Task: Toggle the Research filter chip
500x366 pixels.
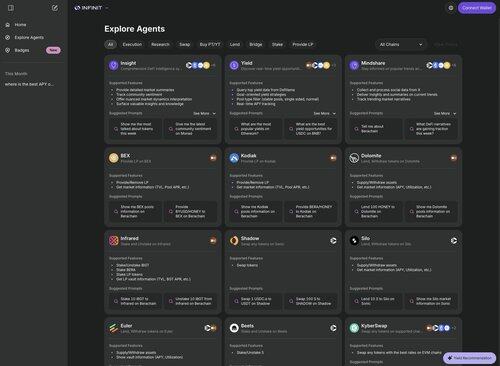Action: click(160, 44)
